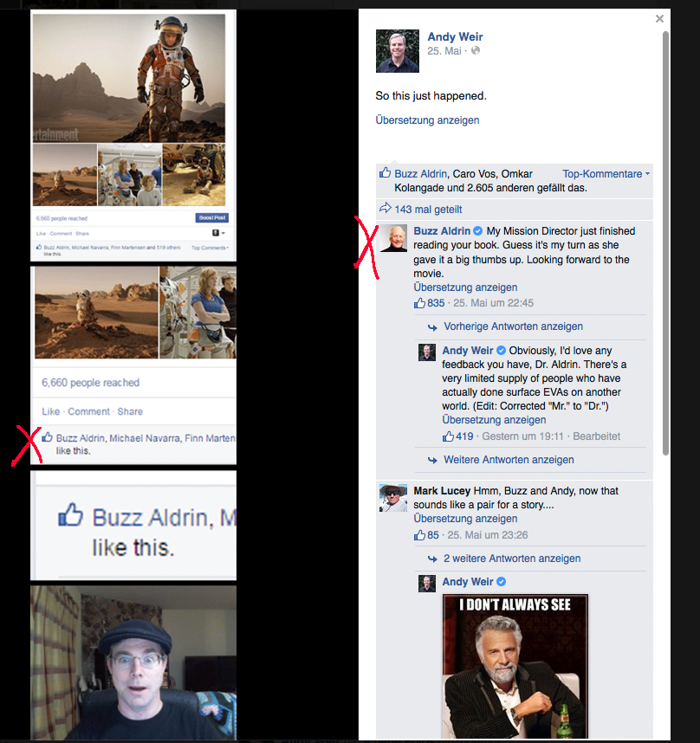Click Andy Weir's small avatar in the reply
This screenshot has width=700, height=743.
(426, 352)
